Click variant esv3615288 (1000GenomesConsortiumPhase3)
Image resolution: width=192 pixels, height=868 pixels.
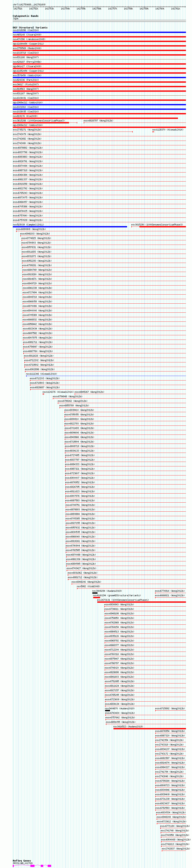click(39, 121)
